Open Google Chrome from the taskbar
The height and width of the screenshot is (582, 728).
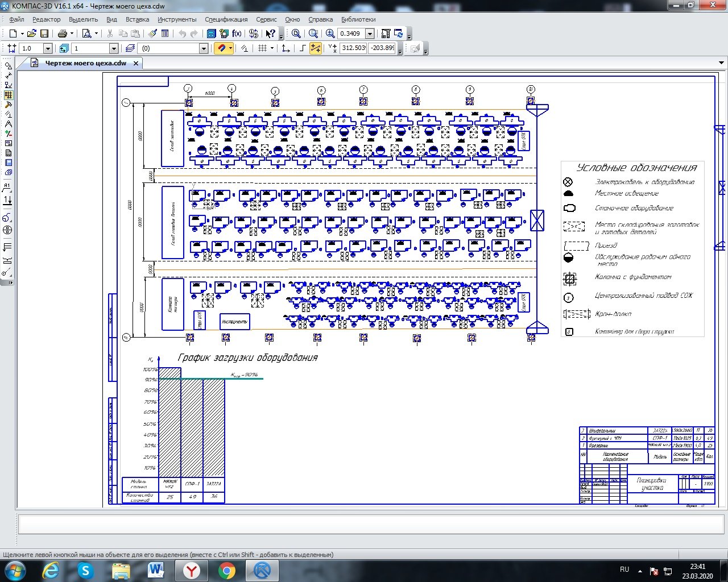[226, 570]
